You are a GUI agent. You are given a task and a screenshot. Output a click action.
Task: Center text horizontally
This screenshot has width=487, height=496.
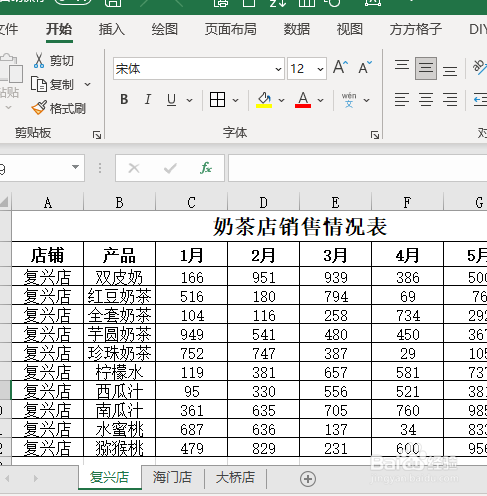pyautogui.click(x=426, y=100)
